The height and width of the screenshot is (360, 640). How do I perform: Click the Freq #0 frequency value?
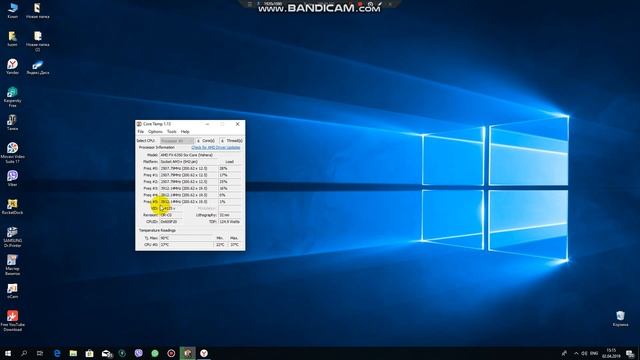(188, 168)
